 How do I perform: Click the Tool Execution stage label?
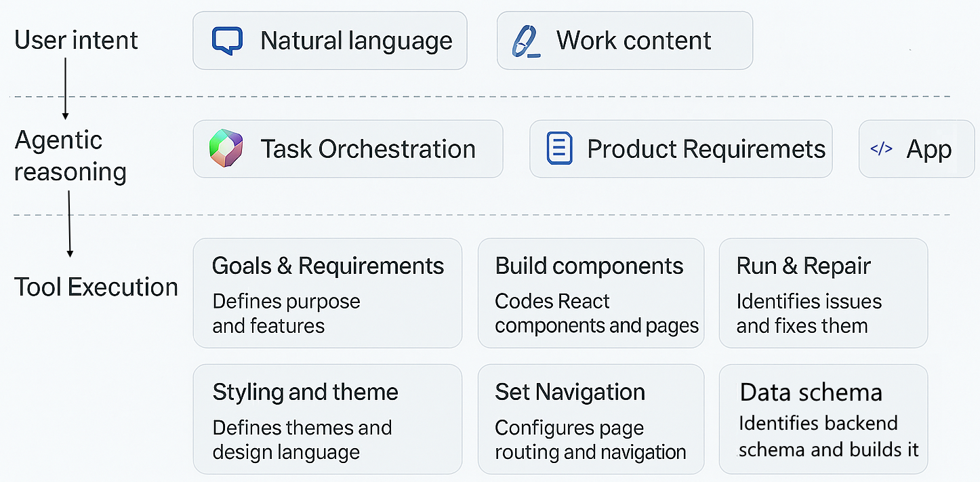coord(96,287)
